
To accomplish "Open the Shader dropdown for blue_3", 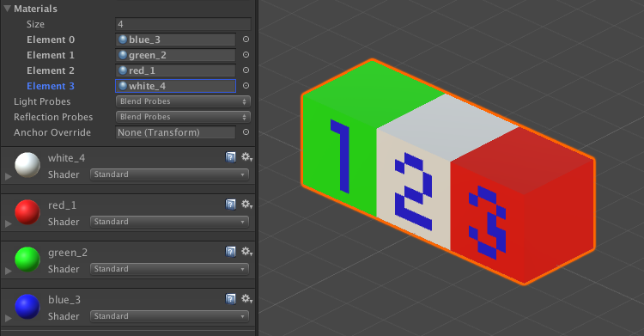I will 170,317.
